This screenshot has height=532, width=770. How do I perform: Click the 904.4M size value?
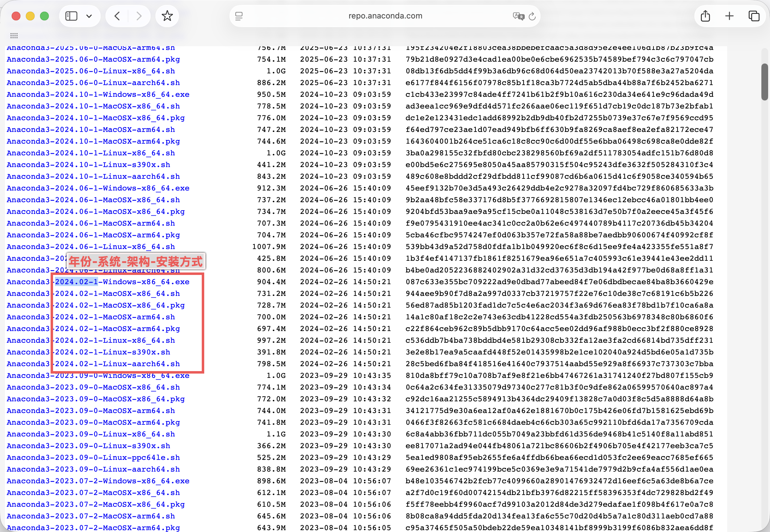coord(271,282)
